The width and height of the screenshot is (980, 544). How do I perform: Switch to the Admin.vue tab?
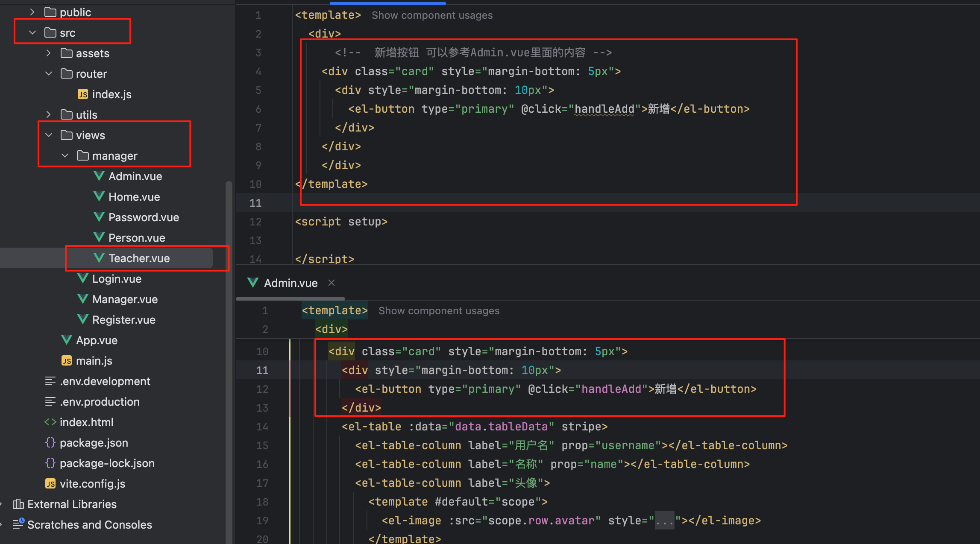tap(290, 283)
